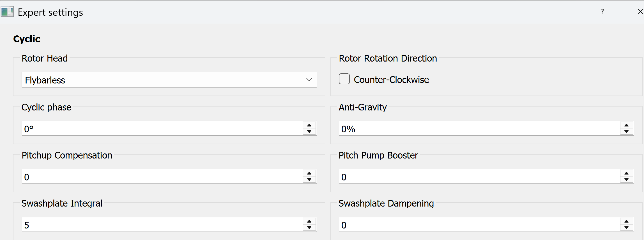644x240 pixels.
Task: Click the question mark help button
Action: pyautogui.click(x=602, y=12)
